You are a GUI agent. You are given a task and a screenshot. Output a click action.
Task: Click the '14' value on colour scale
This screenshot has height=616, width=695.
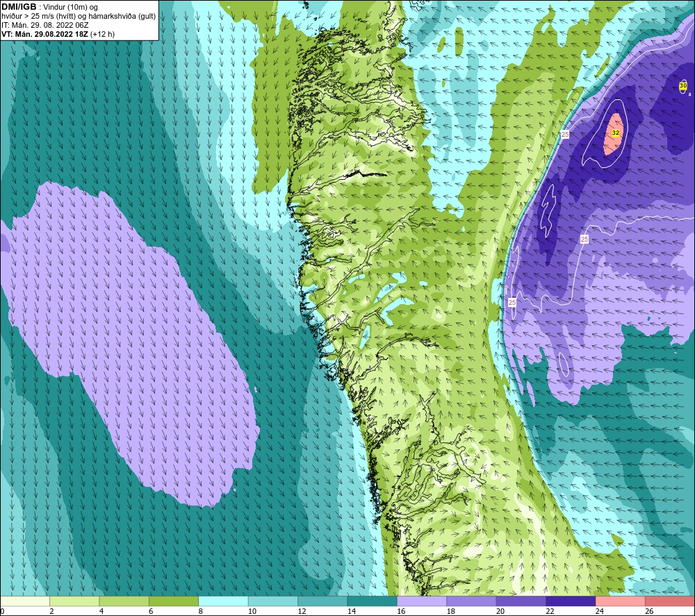tap(352, 611)
